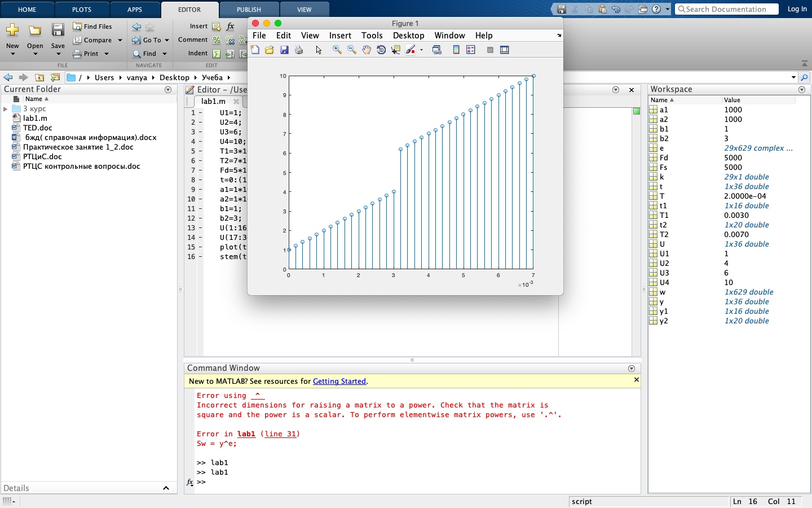Select the Data Cursor tool
This screenshot has width=812, height=508.
click(x=396, y=50)
